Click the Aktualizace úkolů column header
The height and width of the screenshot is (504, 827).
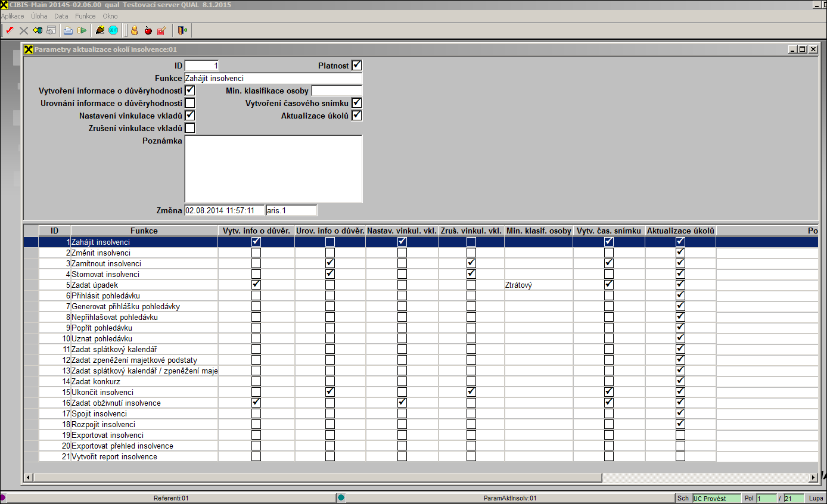tap(680, 231)
